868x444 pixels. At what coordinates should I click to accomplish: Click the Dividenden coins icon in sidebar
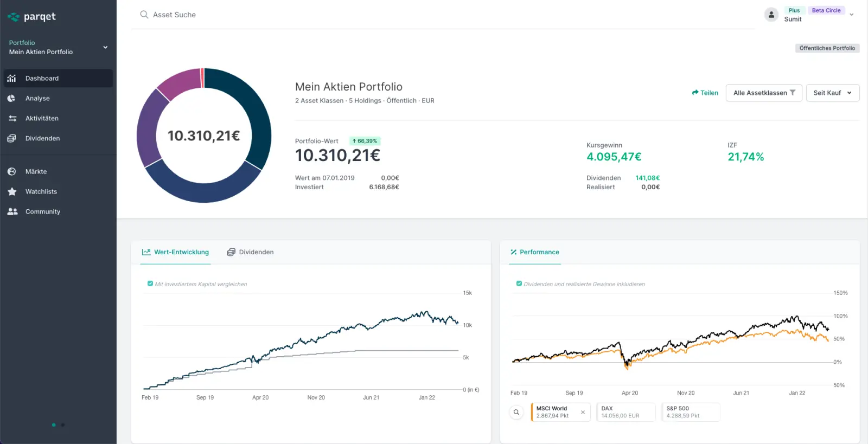11,138
